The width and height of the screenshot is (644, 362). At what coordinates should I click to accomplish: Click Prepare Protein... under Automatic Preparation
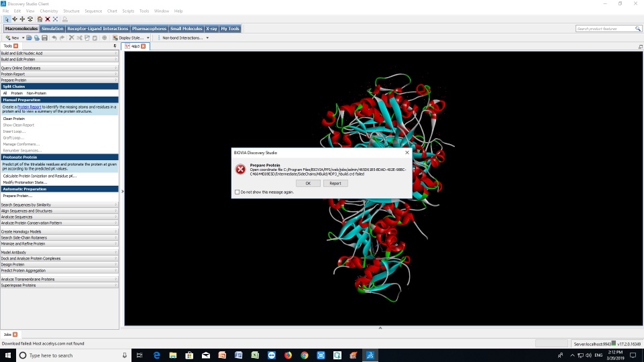click(x=17, y=196)
